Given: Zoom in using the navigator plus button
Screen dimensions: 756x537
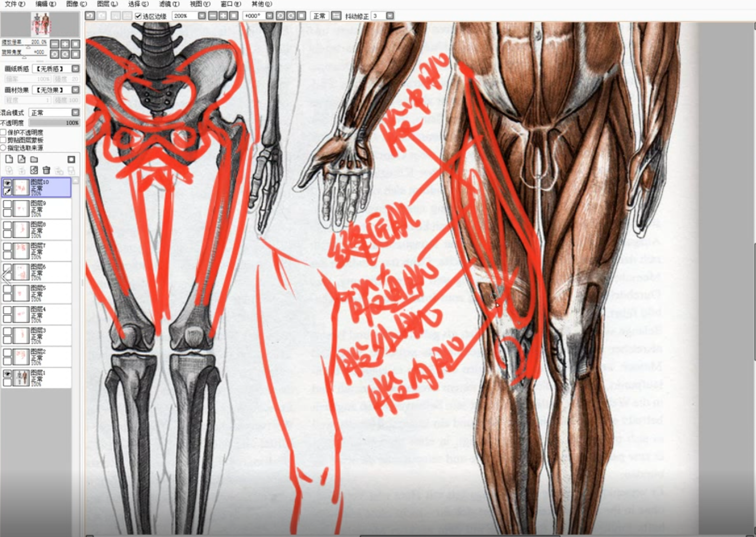Looking at the screenshot, I should pyautogui.click(x=65, y=44).
